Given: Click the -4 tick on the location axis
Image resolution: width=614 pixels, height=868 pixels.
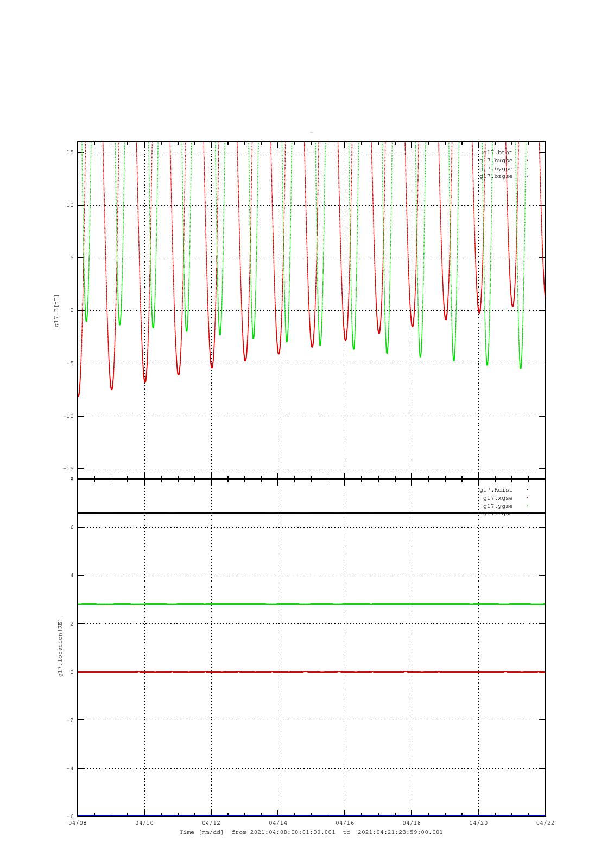Looking at the screenshot, I should (x=70, y=769).
